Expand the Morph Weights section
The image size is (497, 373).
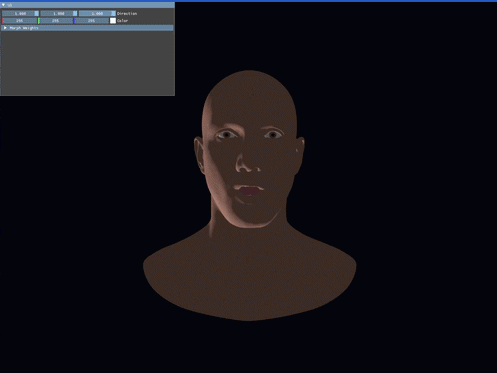[x=87, y=28]
